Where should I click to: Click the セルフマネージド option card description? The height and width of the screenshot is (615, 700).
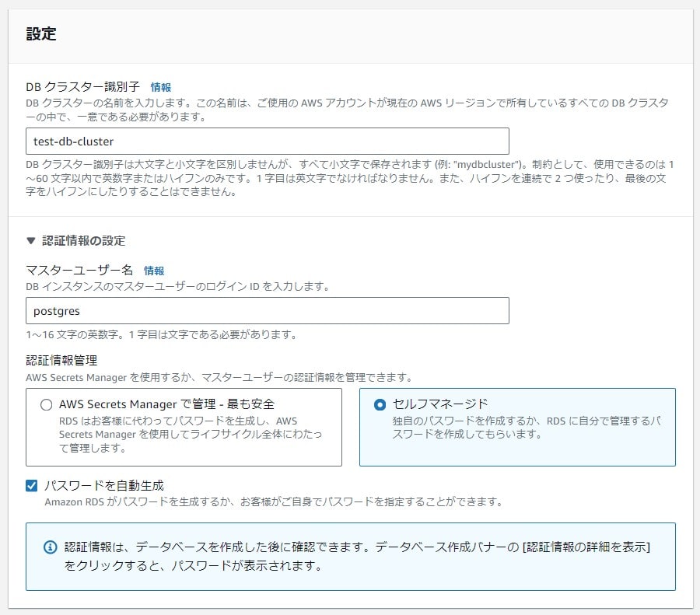coord(527,428)
